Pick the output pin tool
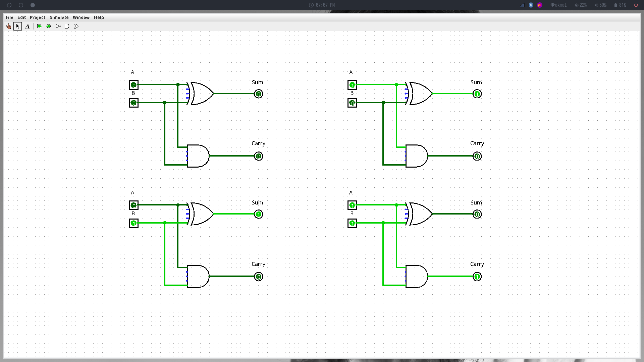This screenshot has width=644, height=362. coord(49,26)
